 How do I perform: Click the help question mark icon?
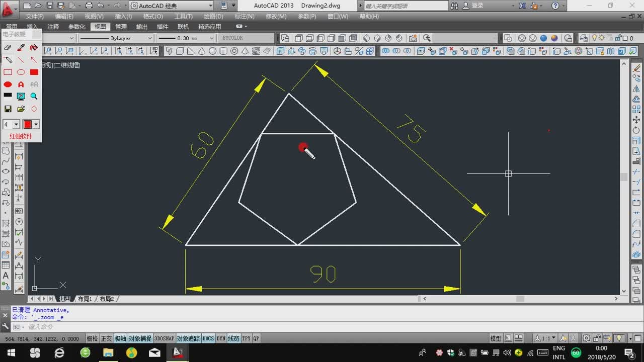pyautogui.click(x=555, y=6)
